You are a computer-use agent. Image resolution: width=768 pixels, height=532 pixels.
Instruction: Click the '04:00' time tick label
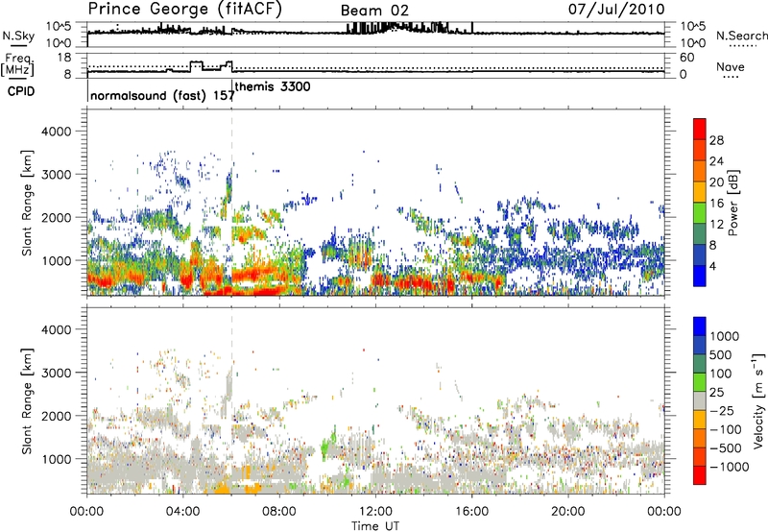coord(182,512)
